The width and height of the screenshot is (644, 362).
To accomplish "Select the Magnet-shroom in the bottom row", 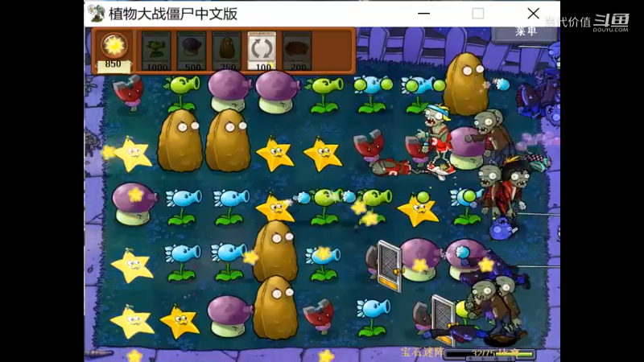I will [x=319, y=316].
